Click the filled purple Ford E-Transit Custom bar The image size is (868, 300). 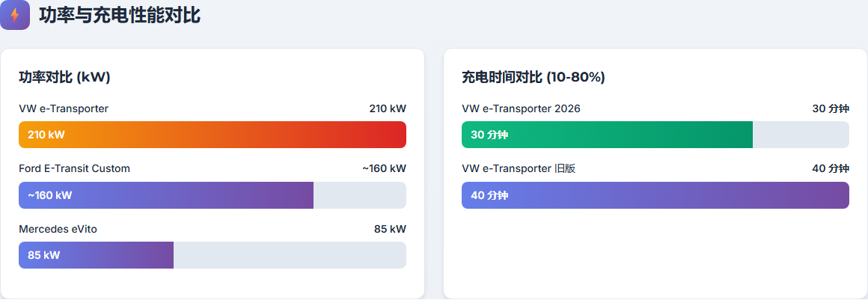coord(166,195)
